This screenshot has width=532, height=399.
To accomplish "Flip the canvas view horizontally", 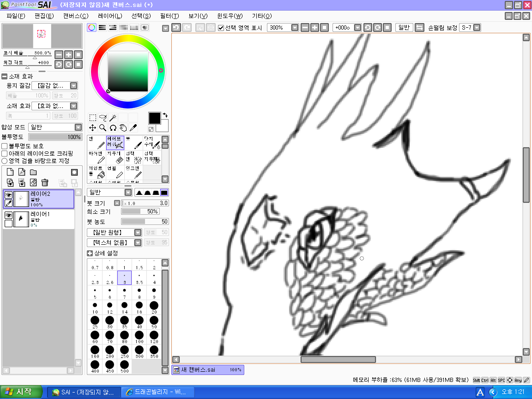I will [419, 28].
